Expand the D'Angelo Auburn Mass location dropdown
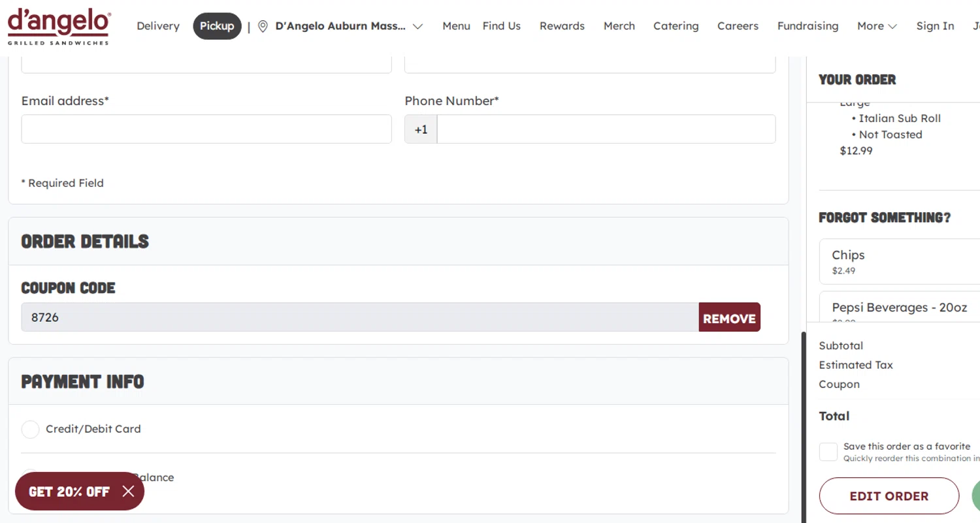 coord(417,26)
